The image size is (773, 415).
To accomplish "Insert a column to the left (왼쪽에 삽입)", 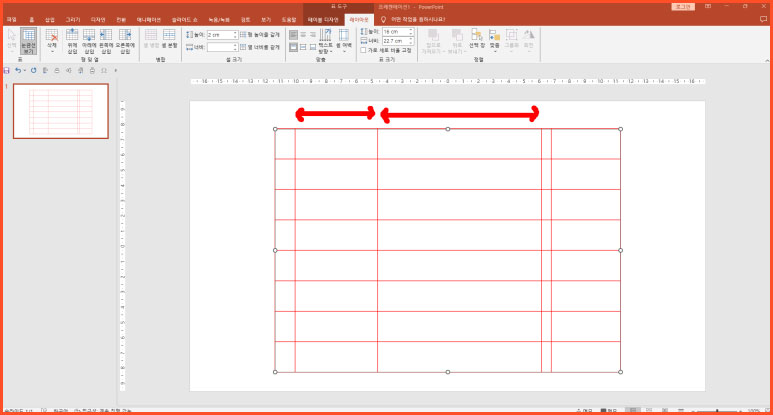I will [x=106, y=40].
